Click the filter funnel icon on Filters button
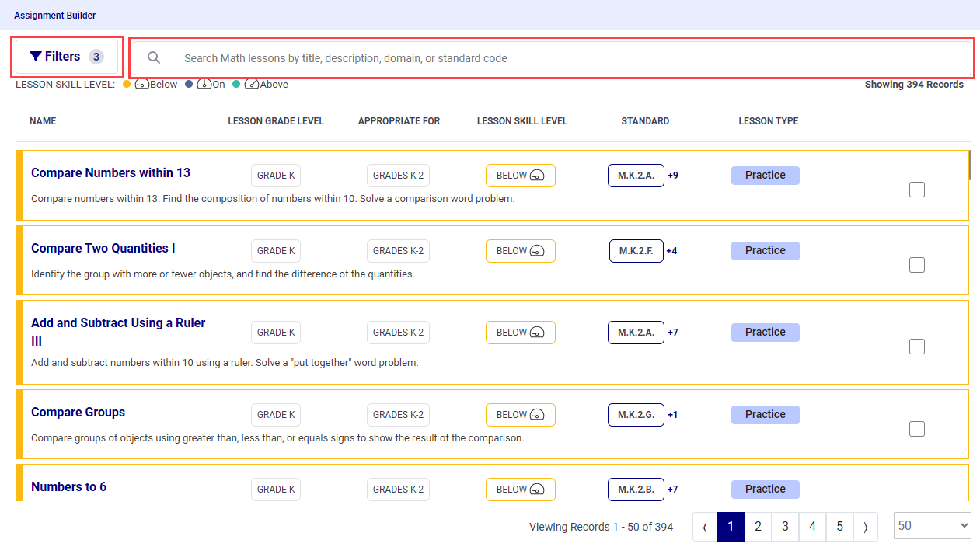Screen dimensions: 980x554 coord(35,55)
